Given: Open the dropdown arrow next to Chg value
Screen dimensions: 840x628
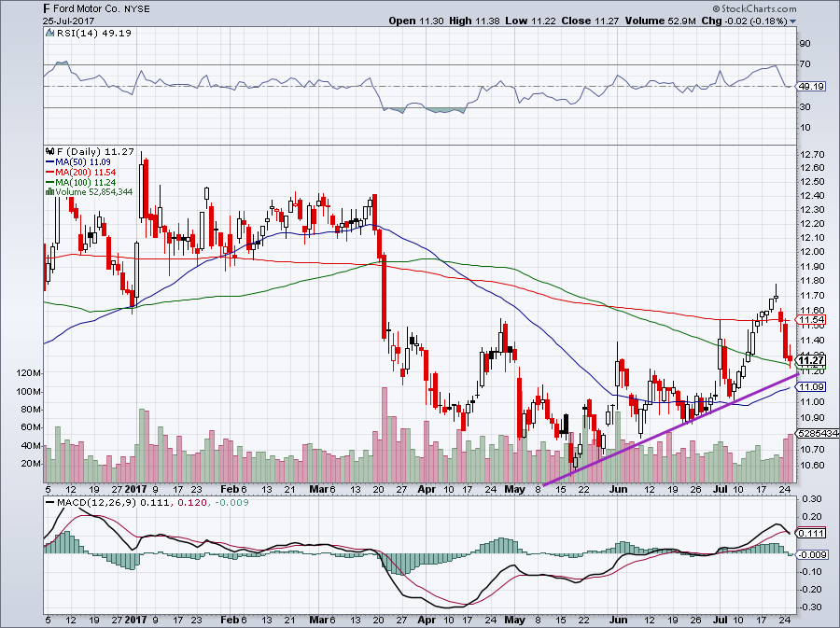Looking at the screenshot, I should (x=792, y=21).
